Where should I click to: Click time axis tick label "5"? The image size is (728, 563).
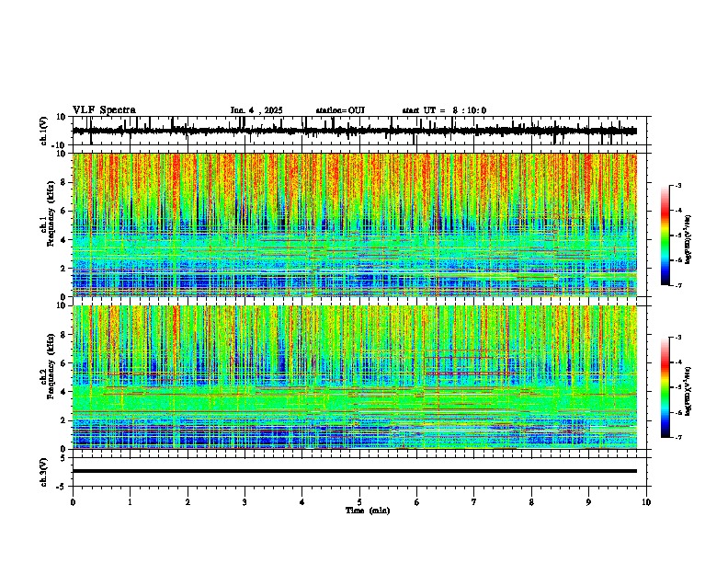359,502
